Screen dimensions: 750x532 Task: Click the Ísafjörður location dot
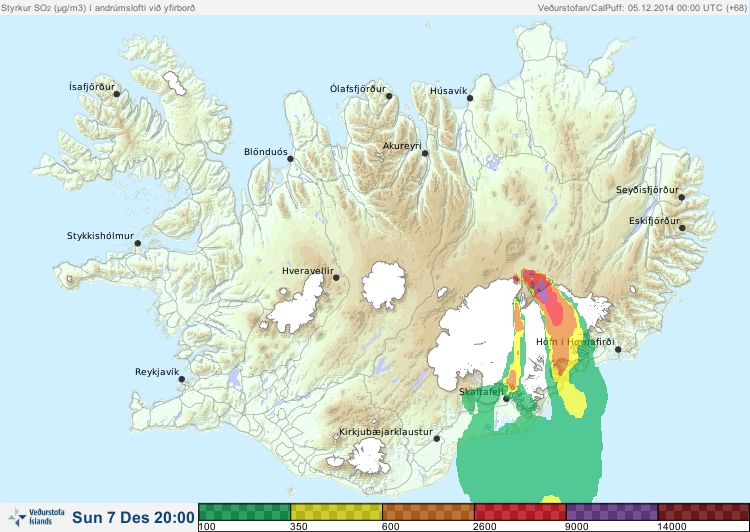click(x=116, y=94)
